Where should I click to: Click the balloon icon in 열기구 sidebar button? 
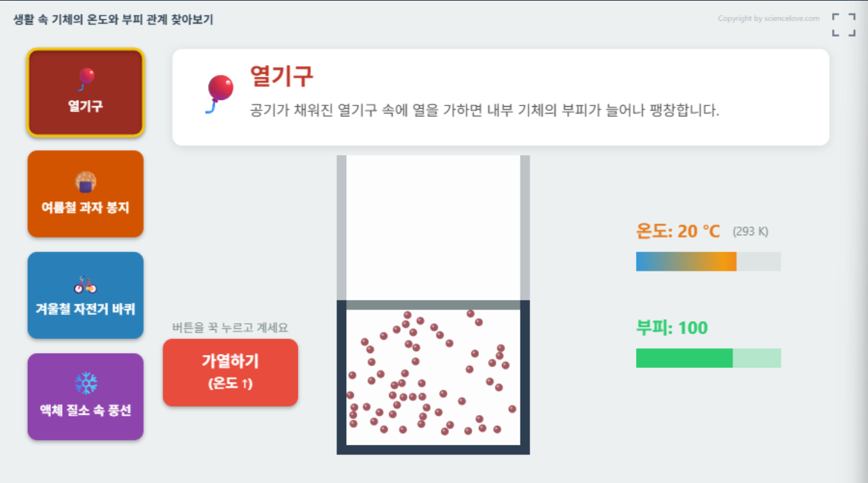(86, 80)
